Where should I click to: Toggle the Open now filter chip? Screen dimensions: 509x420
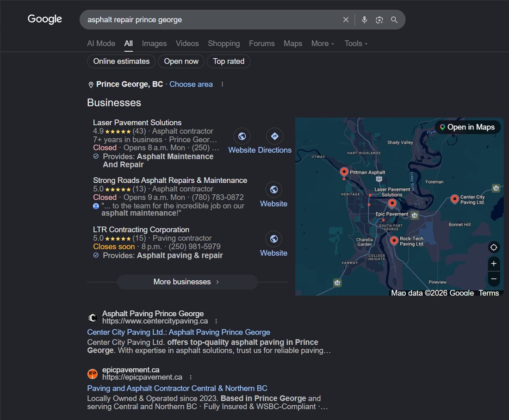(181, 62)
